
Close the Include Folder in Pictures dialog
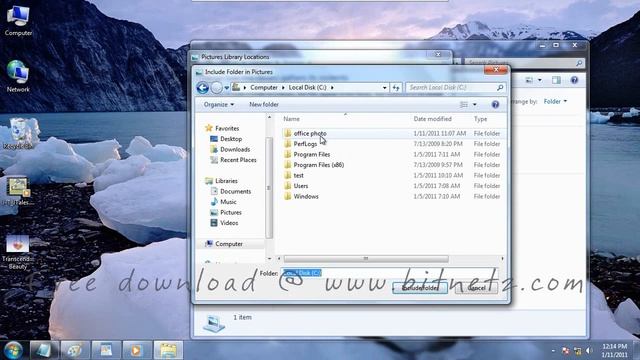[496, 70]
